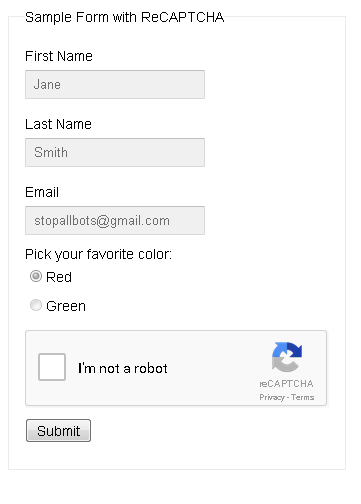Click the Submit button
This screenshot has width=361, height=504.
(x=58, y=430)
